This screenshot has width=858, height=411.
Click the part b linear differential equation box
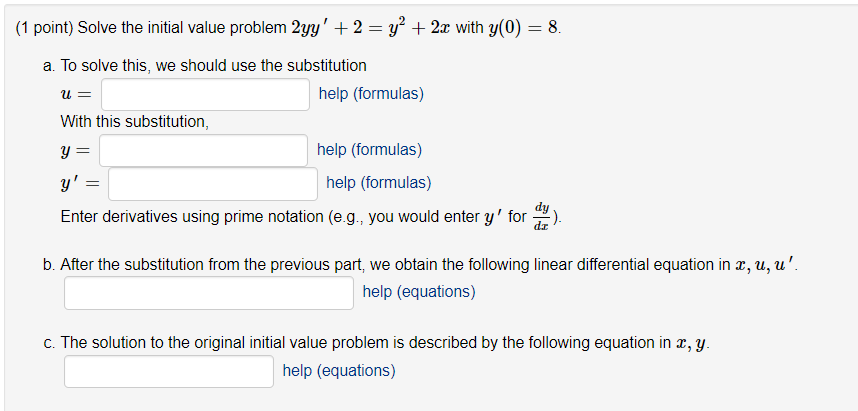pyautogui.click(x=209, y=293)
